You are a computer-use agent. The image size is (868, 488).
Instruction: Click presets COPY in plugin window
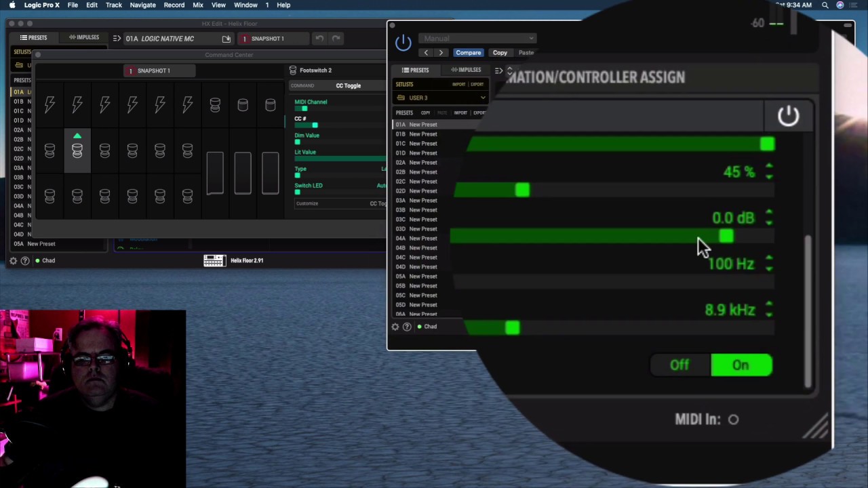[426, 113]
